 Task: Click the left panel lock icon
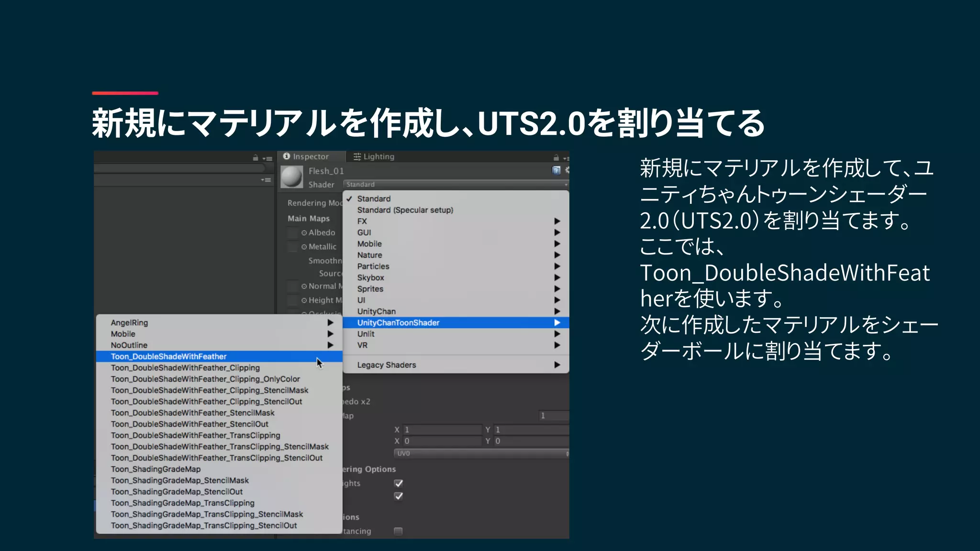[x=256, y=158]
